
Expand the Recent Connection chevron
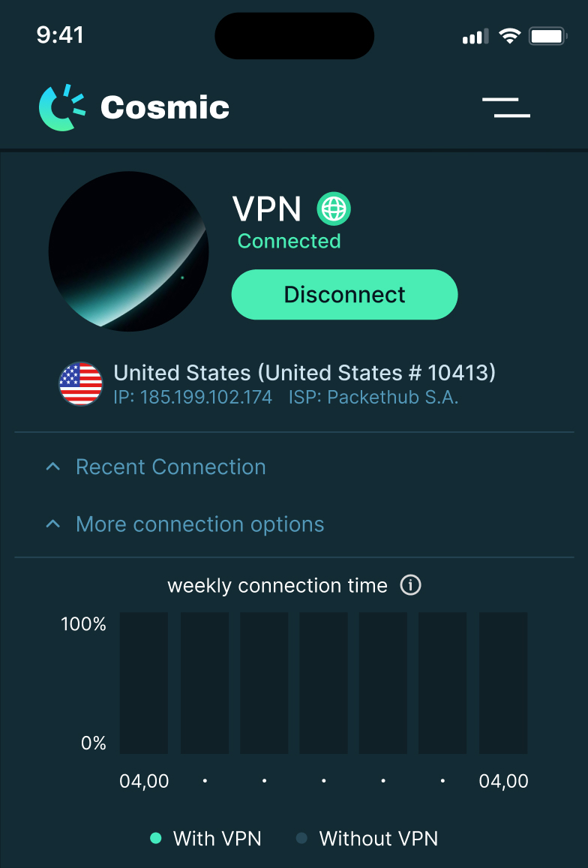click(52, 467)
